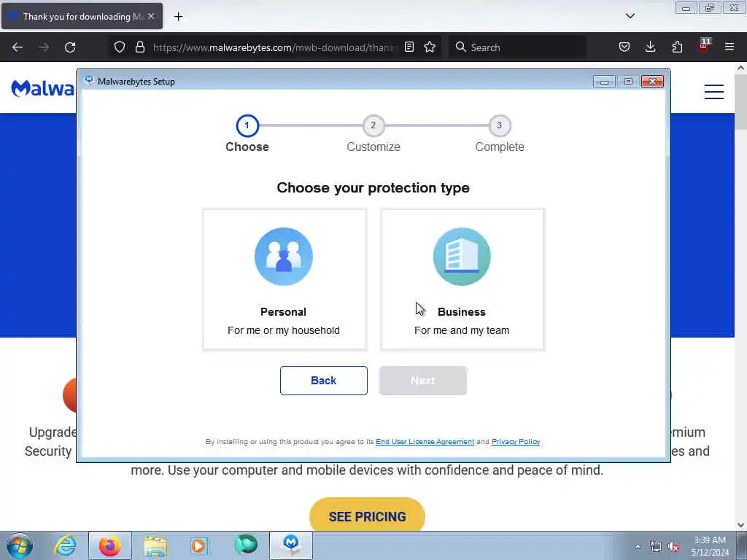Expand the list all tabs dropdown

click(630, 16)
